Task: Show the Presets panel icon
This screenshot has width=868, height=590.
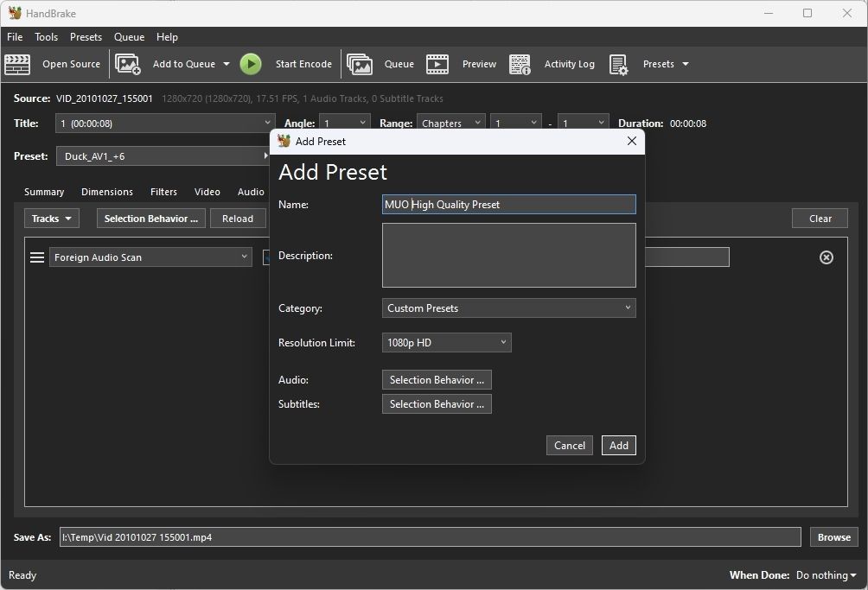Action: (x=618, y=64)
